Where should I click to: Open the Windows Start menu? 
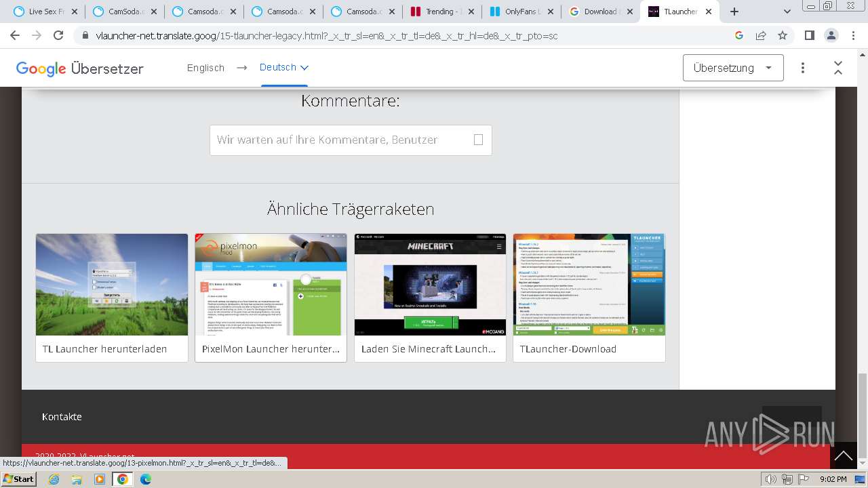19,479
